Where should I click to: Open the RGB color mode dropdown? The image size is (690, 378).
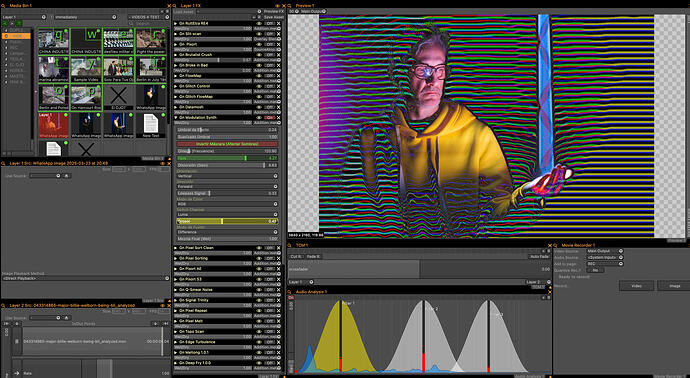point(228,204)
